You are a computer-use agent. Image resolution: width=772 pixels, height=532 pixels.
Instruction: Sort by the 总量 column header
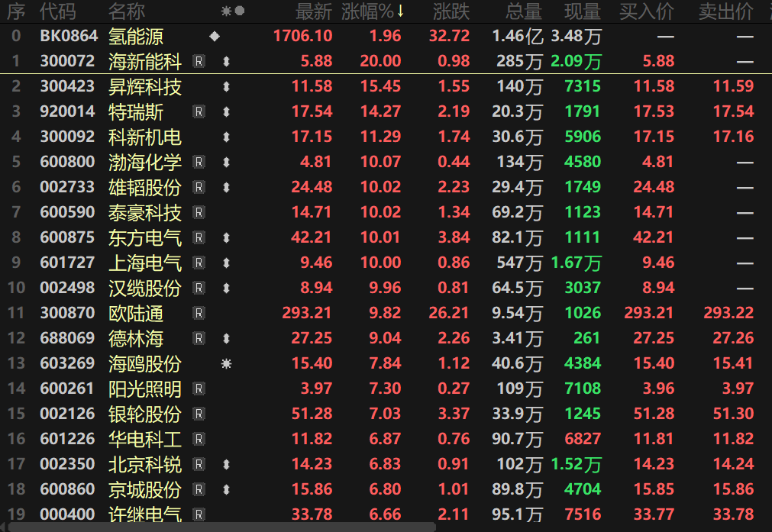pyautogui.click(x=523, y=11)
